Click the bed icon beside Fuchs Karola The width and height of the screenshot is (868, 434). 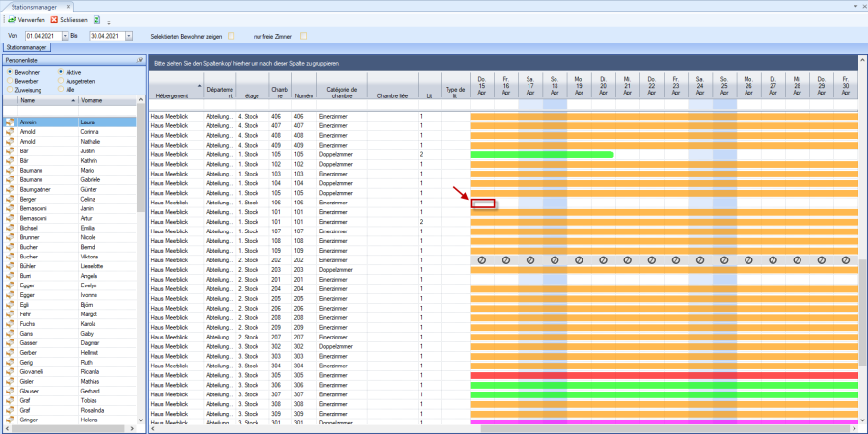click(10, 324)
